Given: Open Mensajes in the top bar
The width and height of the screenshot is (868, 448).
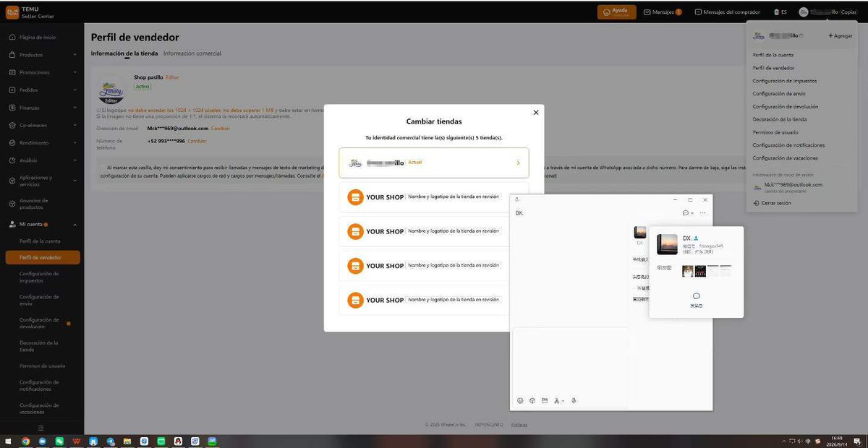Looking at the screenshot, I should pos(663,12).
